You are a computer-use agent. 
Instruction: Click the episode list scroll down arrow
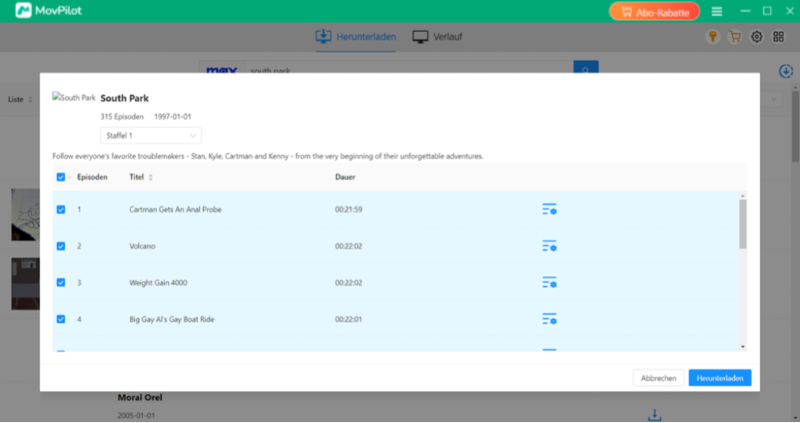coord(743,347)
